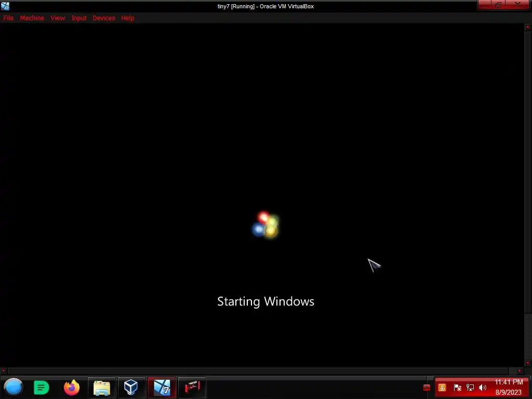The height and width of the screenshot is (399, 532).
Task: Open the Help menu
Action: [128, 18]
